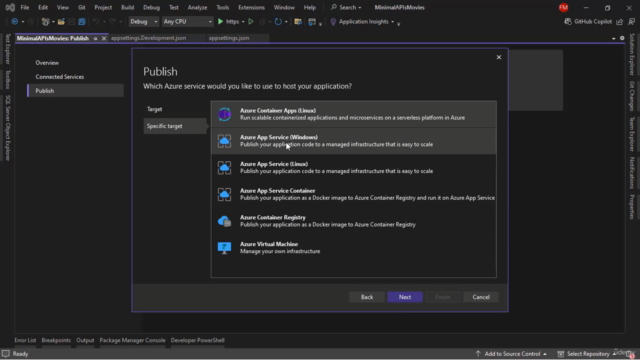
Task: Open the Extensions menu
Action: click(x=251, y=7)
